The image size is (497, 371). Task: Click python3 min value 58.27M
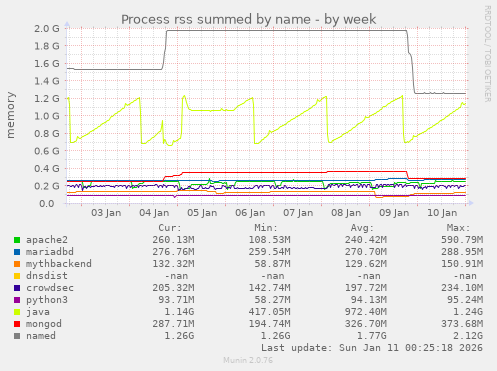tap(272, 300)
